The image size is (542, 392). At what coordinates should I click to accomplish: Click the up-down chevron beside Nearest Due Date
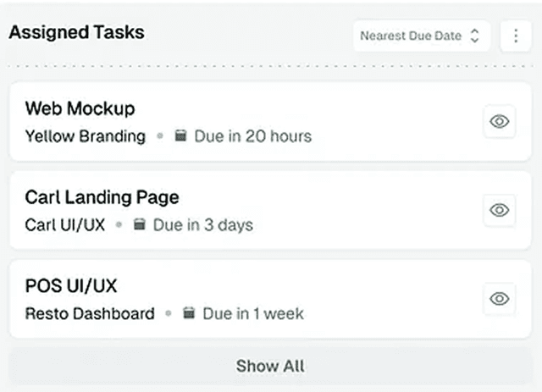[x=475, y=36]
